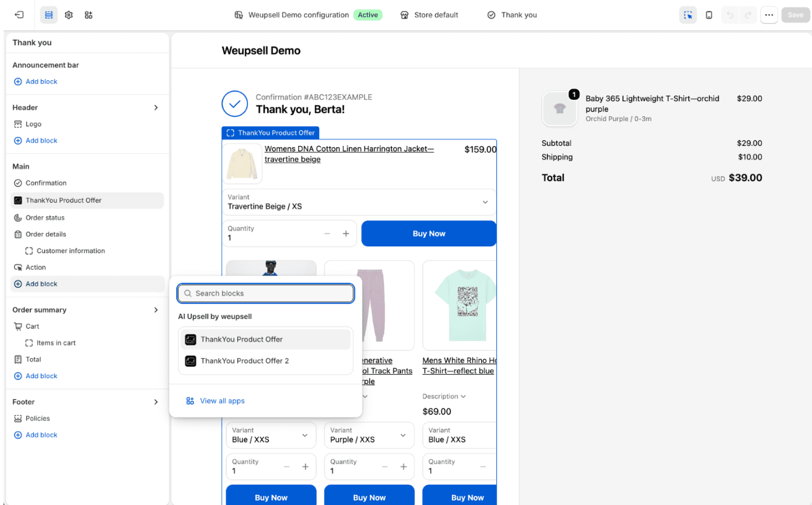Open the Sections panel icon
This screenshot has width=812, height=505.
(x=49, y=15)
